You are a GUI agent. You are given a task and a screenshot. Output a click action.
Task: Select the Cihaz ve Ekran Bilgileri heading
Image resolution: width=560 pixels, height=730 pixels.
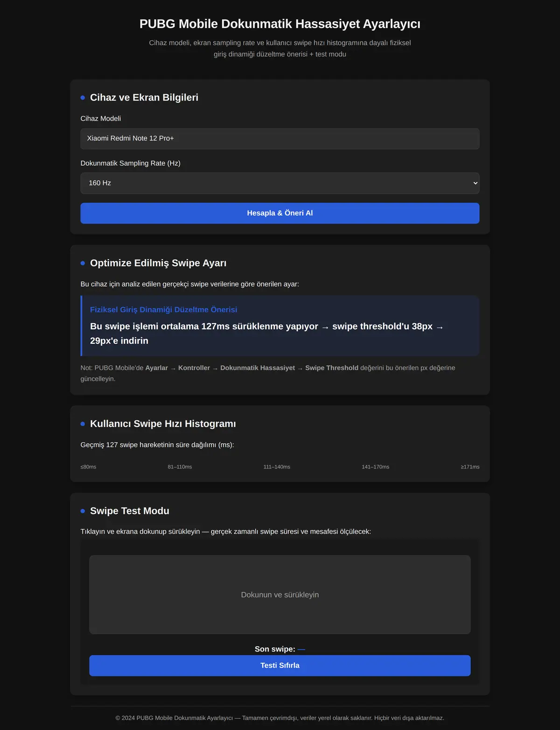[144, 98]
